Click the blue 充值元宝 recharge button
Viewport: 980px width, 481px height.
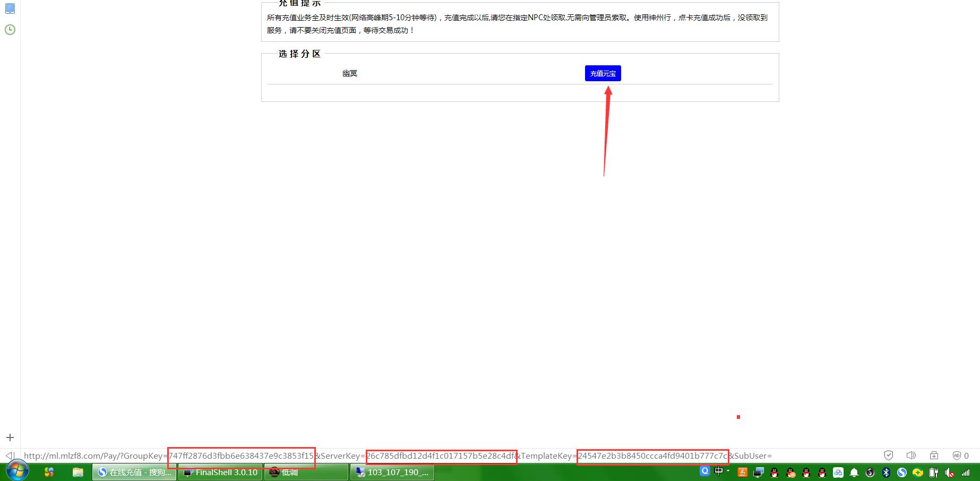tap(603, 73)
